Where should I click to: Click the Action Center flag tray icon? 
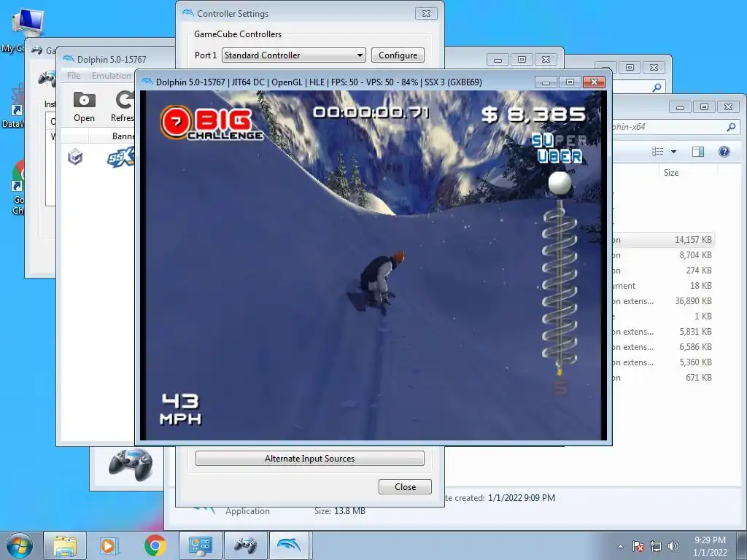click(x=638, y=546)
